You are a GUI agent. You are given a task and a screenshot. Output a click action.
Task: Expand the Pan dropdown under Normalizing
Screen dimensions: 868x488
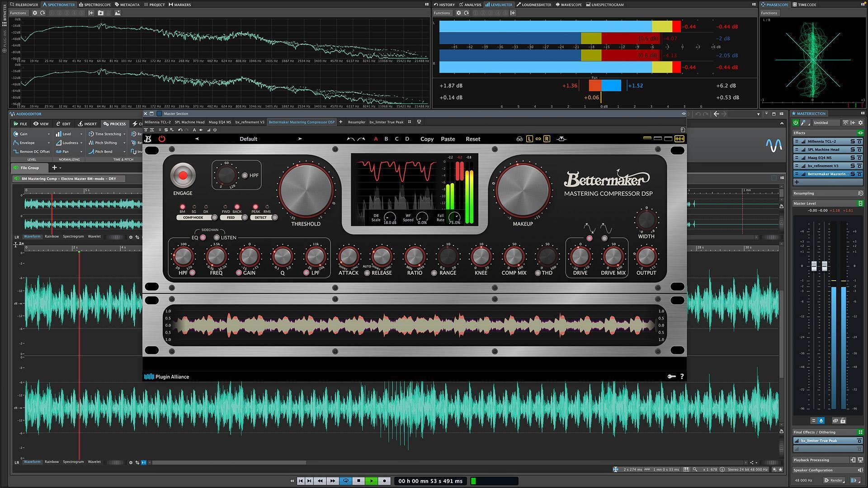click(81, 151)
